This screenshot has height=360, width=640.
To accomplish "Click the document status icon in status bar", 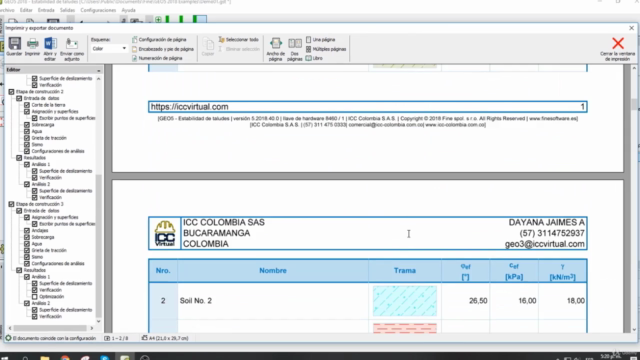I will tap(8, 338).
